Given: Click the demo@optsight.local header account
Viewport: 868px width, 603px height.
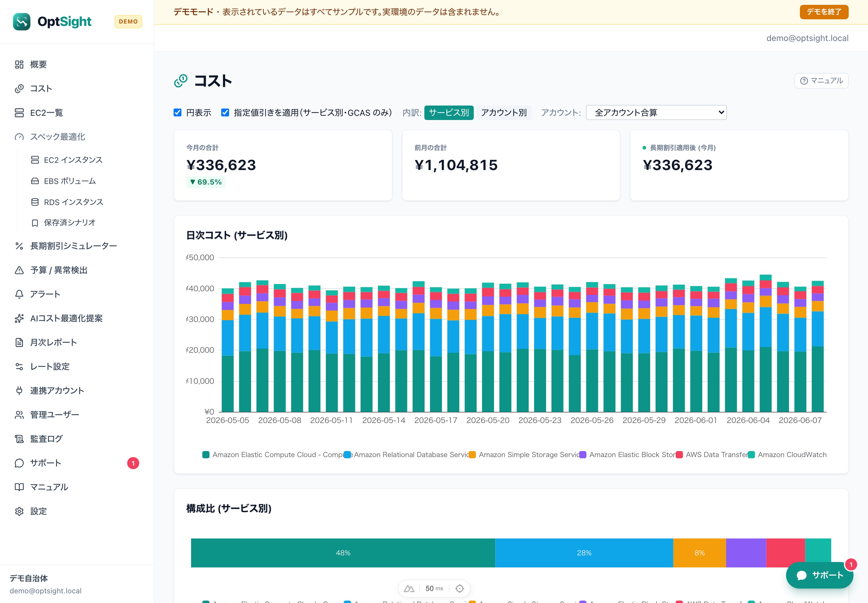Looking at the screenshot, I should 807,38.
